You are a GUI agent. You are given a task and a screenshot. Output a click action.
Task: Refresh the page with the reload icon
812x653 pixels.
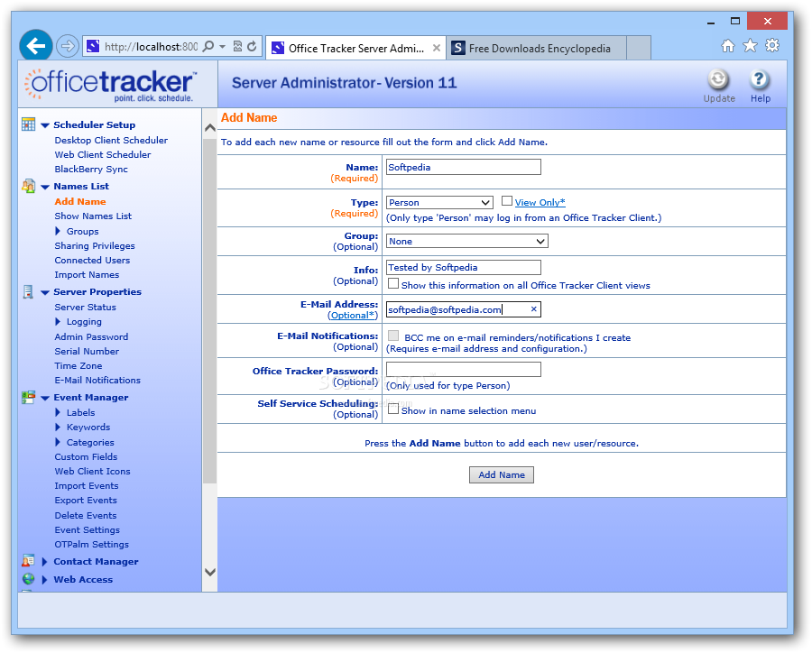point(252,47)
